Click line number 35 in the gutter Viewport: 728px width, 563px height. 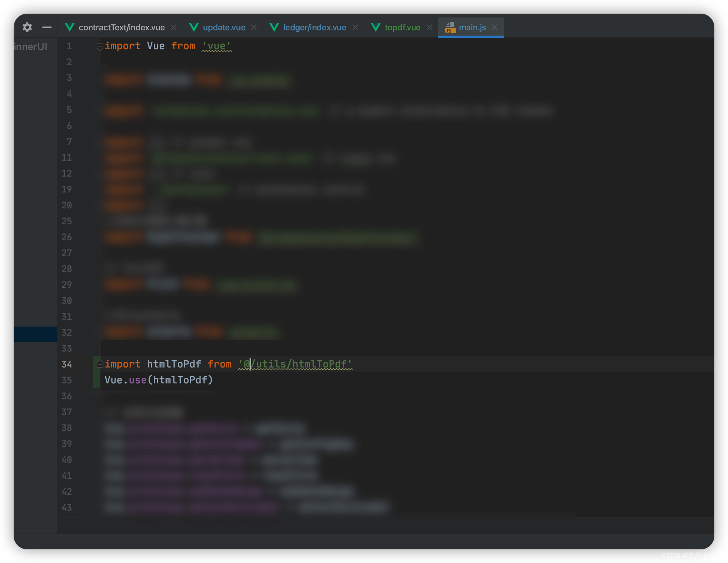coord(67,380)
